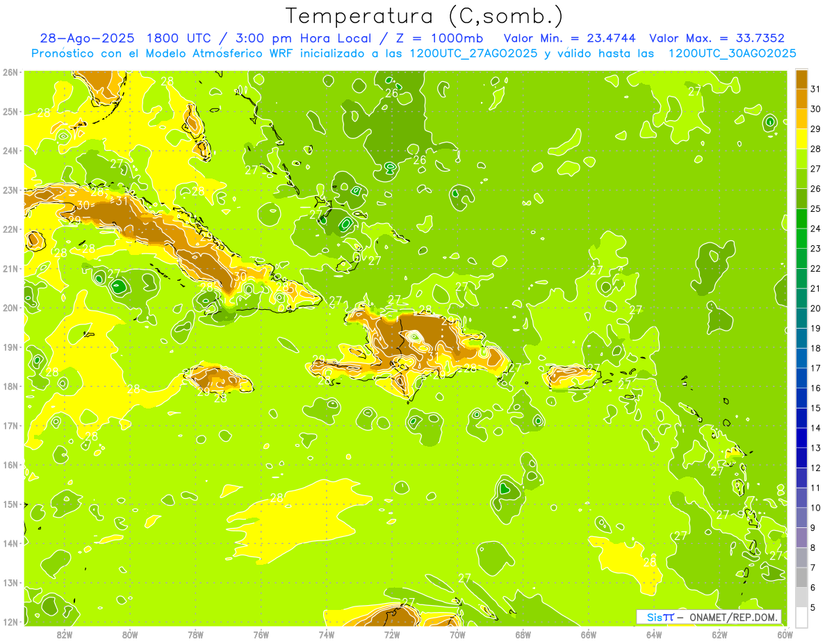834x644 pixels.
Task: Click the legend value 17
Action: 816,368
